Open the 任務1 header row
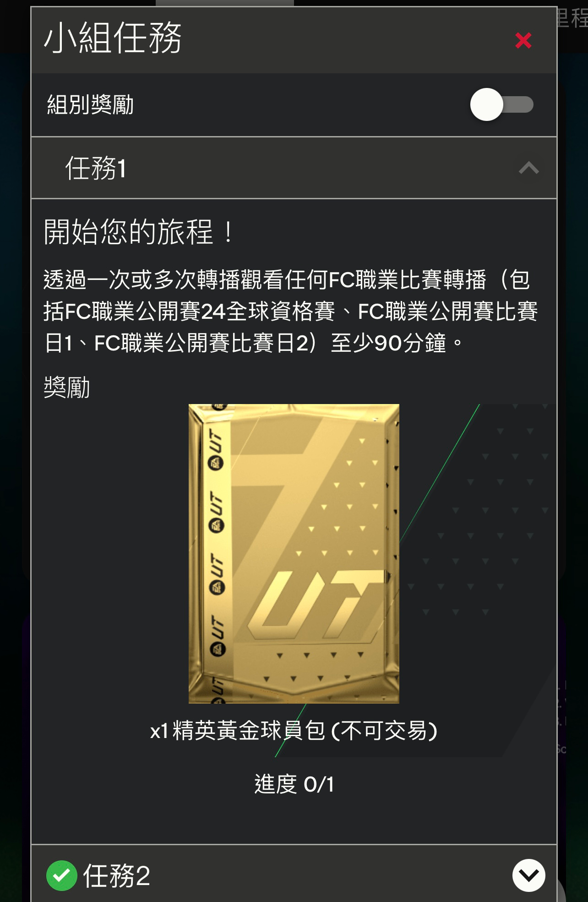This screenshot has width=588, height=902. pyautogui.click(x=294, y=168)
